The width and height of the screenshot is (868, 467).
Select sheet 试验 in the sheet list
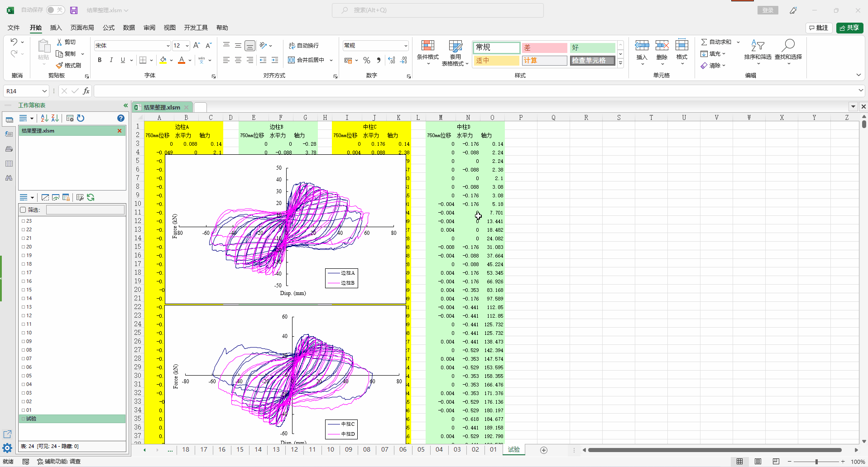pyautogui.click(x=72, y=419)
